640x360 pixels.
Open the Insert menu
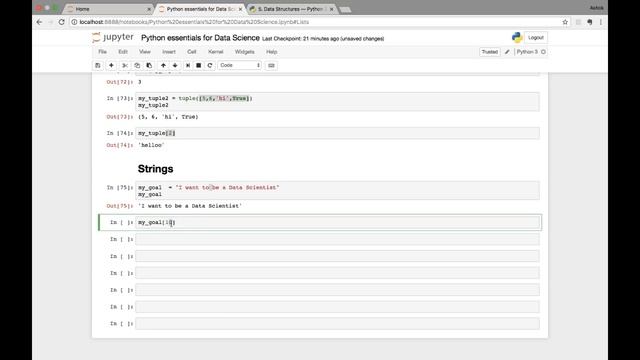point(169,52)
